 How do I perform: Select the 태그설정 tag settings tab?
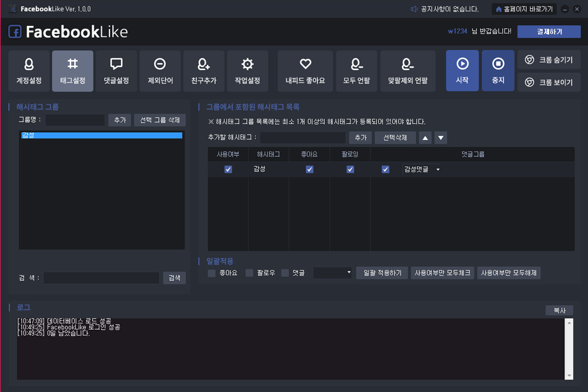[73, 71]
